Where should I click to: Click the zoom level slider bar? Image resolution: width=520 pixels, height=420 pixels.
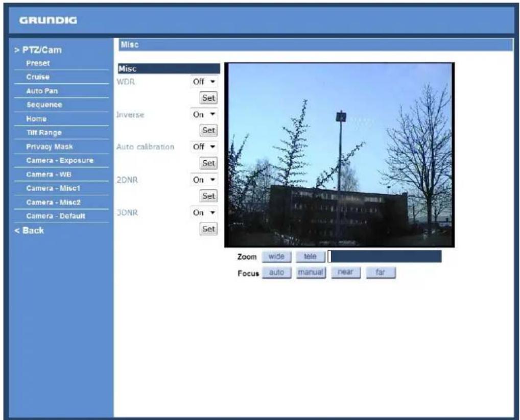click(x=385, y=257)
